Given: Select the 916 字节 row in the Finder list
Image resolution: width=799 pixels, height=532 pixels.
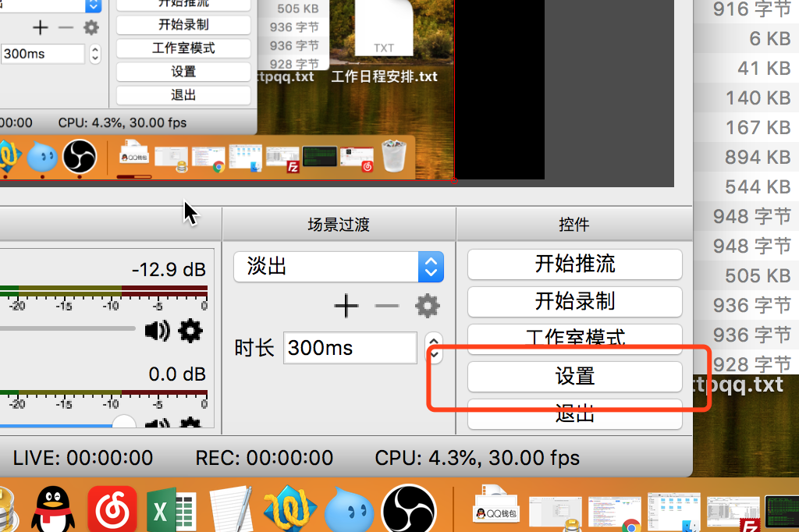Looking at the screenshot, I should coord(746,9).
